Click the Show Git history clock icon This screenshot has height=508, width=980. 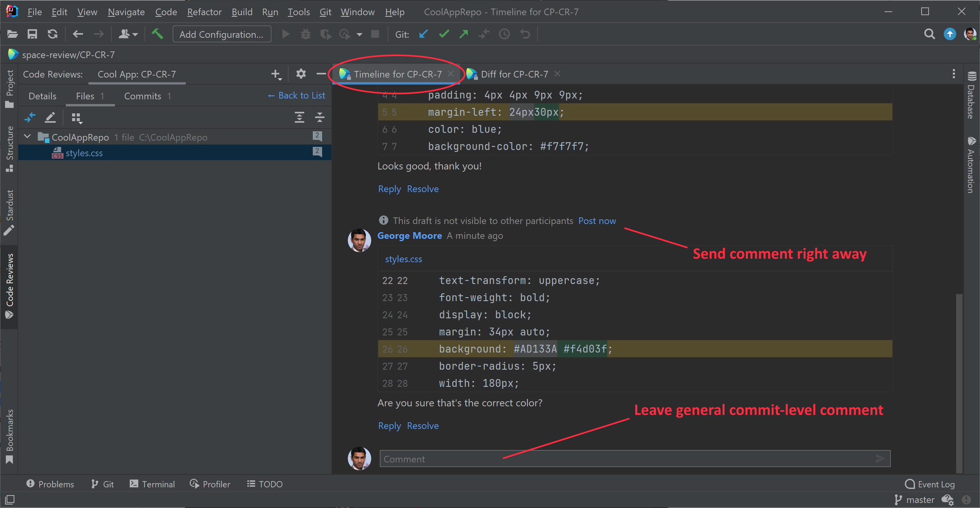pyautogui.click(x=504, y=34)
